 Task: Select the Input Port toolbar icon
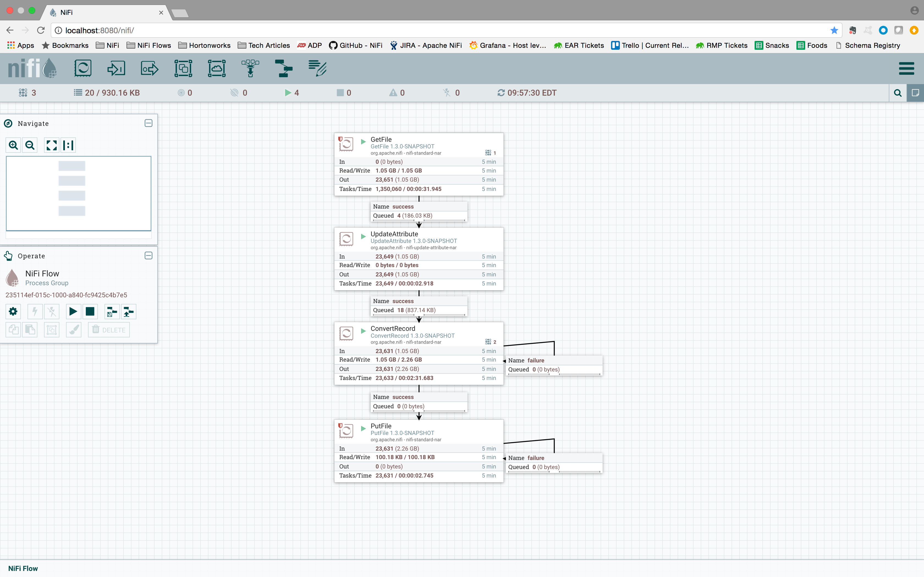(116, 69)
